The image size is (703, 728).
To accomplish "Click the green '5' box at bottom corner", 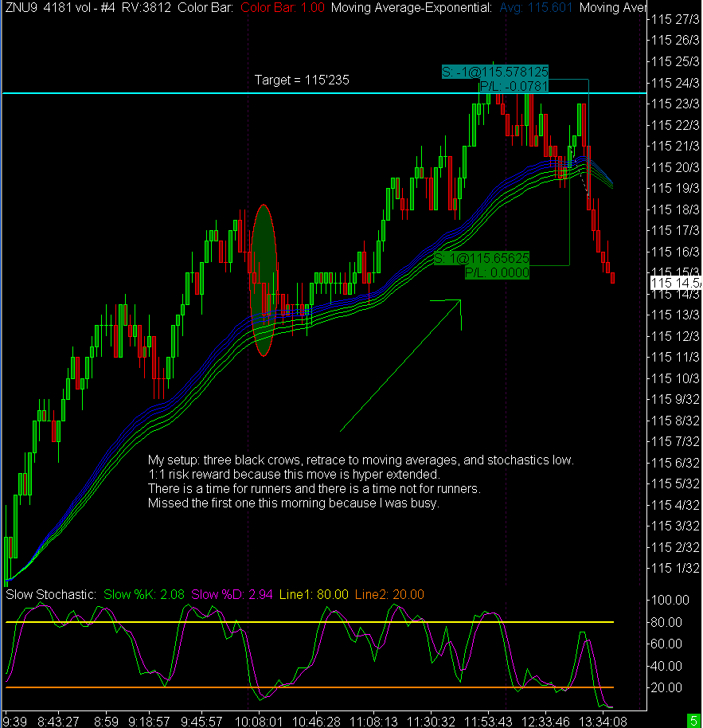I will [693, 721].
